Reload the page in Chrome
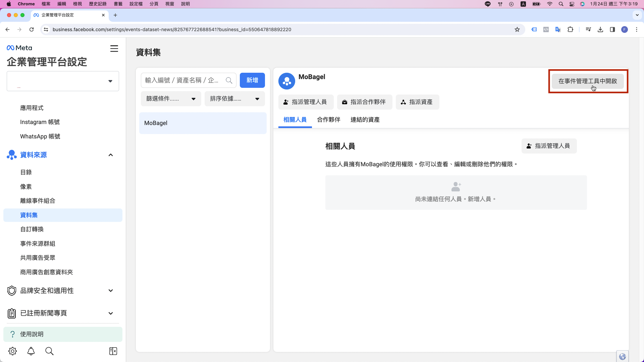 [x=32, y=29]
